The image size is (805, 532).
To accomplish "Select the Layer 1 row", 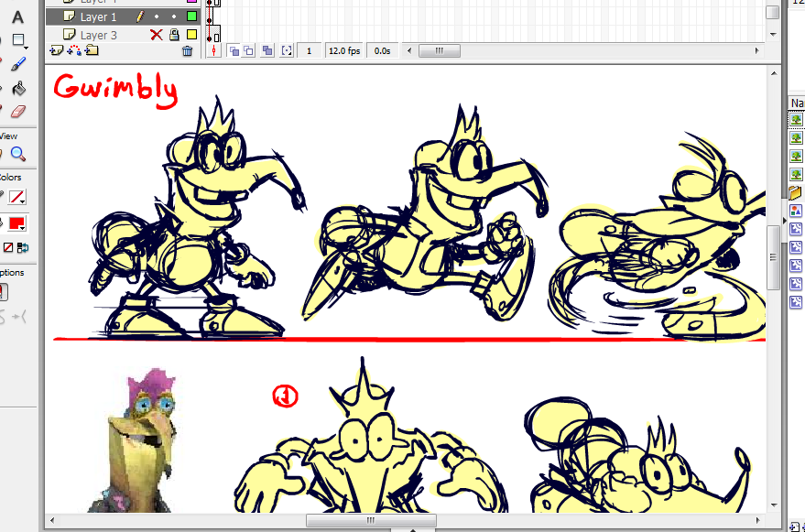I will 123,16.
